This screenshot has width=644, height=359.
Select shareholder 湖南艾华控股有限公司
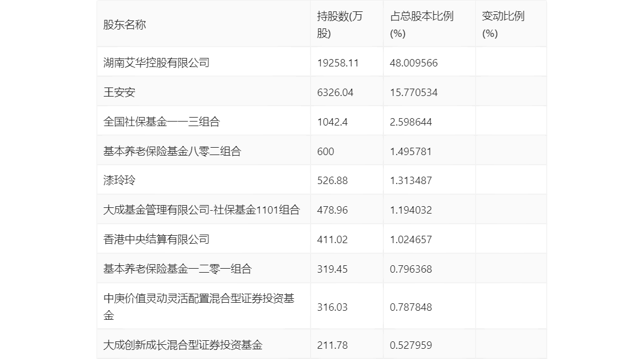(x=157, y=63)
